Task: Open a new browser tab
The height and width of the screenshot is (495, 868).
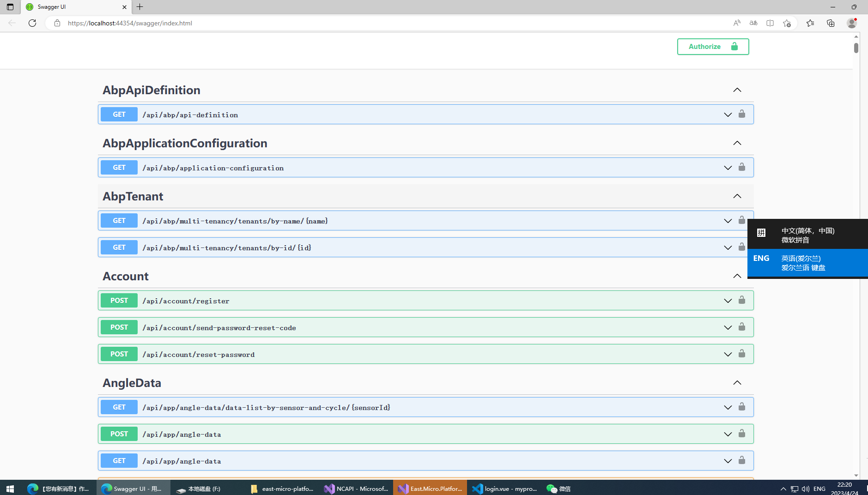Action: pos(140,7)
